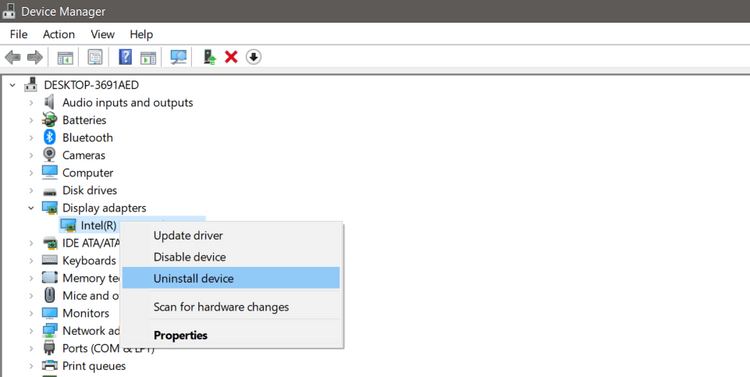Click the Disk drives icon
This screenshot has width=750, height=377.
[49, 191]
